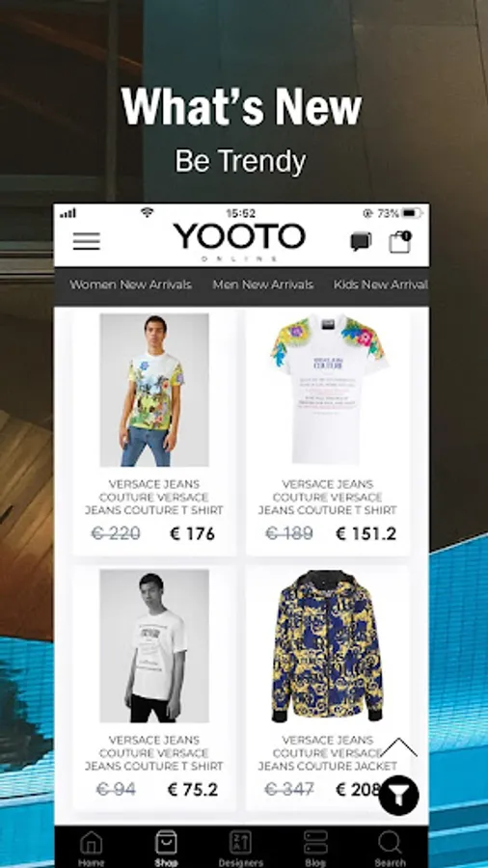
Task: Open the hamburger menu
Action: (86, 241)
